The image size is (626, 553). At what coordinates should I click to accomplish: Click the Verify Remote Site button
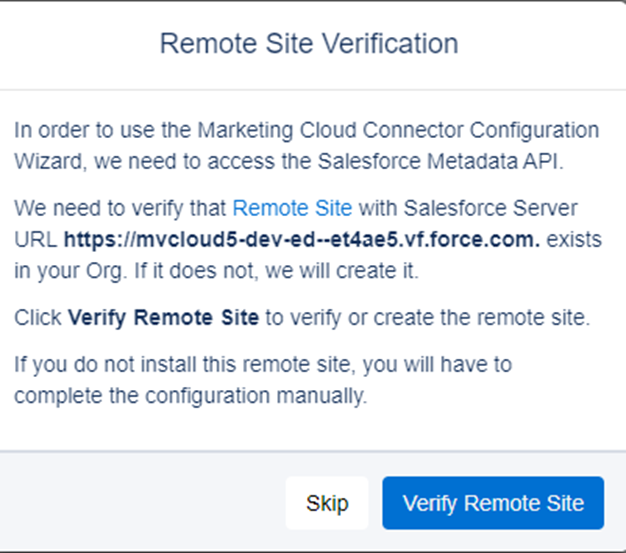[493, 503]
